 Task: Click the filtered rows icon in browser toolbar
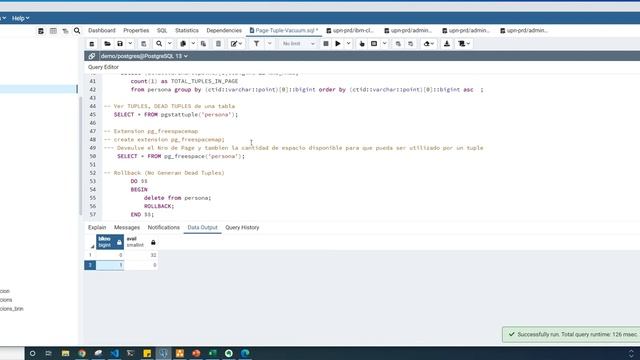click(x=65, y=31)
